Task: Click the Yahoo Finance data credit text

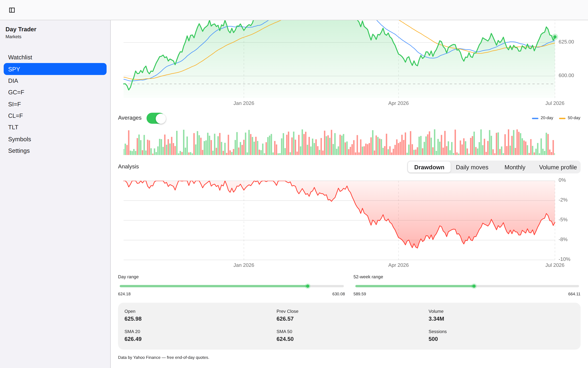Action: point(164,357)
